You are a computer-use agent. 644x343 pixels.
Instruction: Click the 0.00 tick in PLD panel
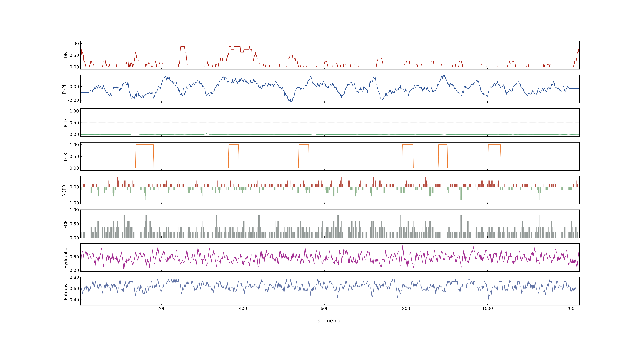74,135
